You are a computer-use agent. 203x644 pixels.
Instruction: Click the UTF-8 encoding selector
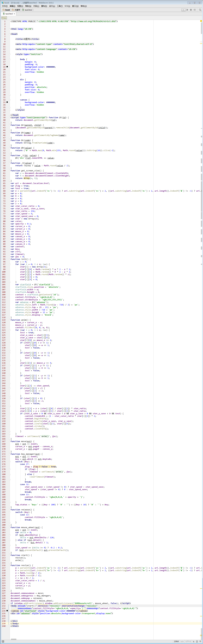coord(188,641)
